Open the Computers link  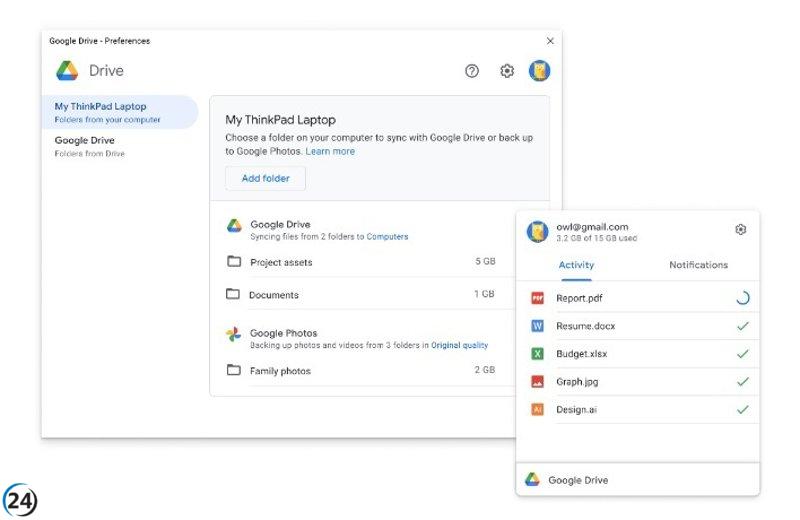(x=387, y=237)
